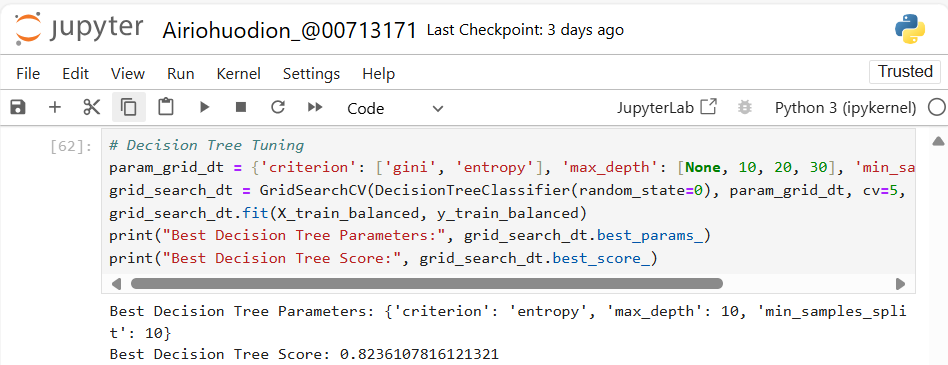Image resolution: width=948 pixels, height=365 pixels.
Task: Click the output score 0.8236107816121321
Action: [x=420, y=354]
